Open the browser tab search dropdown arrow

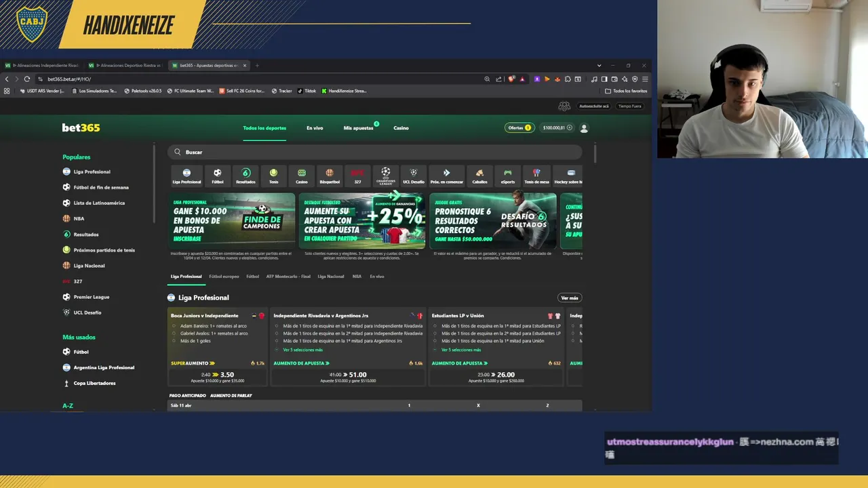599,66
